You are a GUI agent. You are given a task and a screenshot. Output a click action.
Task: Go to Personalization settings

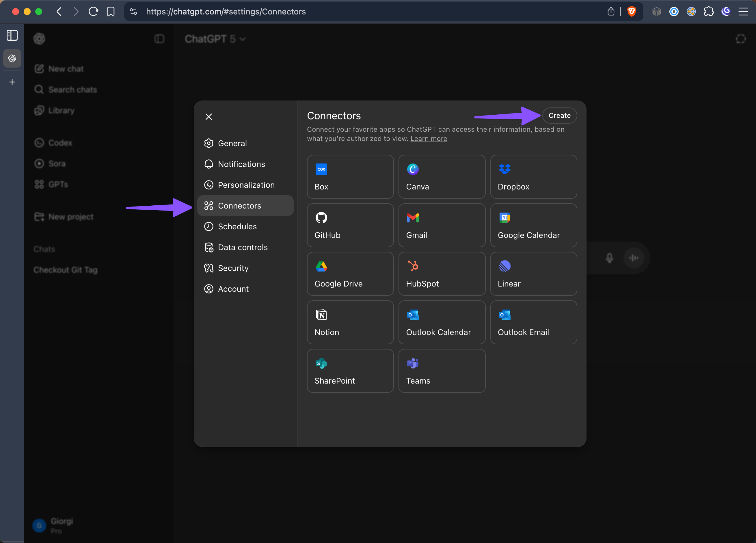pyautogui.click(x=245, y=185)
